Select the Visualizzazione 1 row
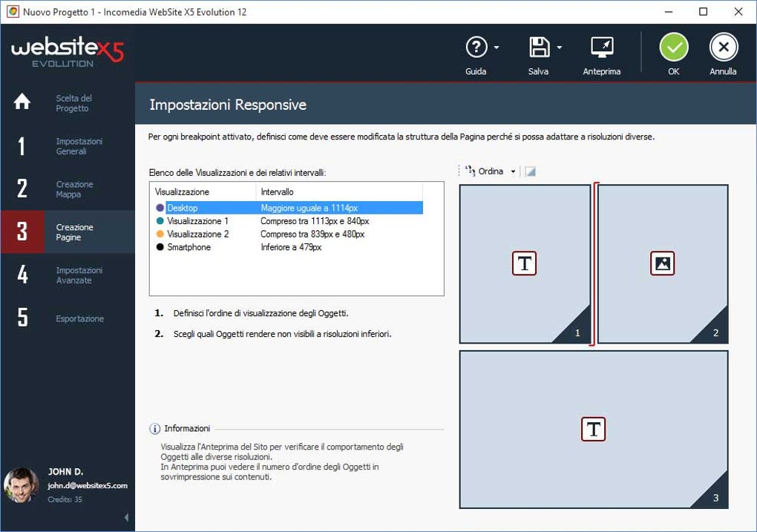This screenshot has height=532, width=757. (x=289, y=220)
